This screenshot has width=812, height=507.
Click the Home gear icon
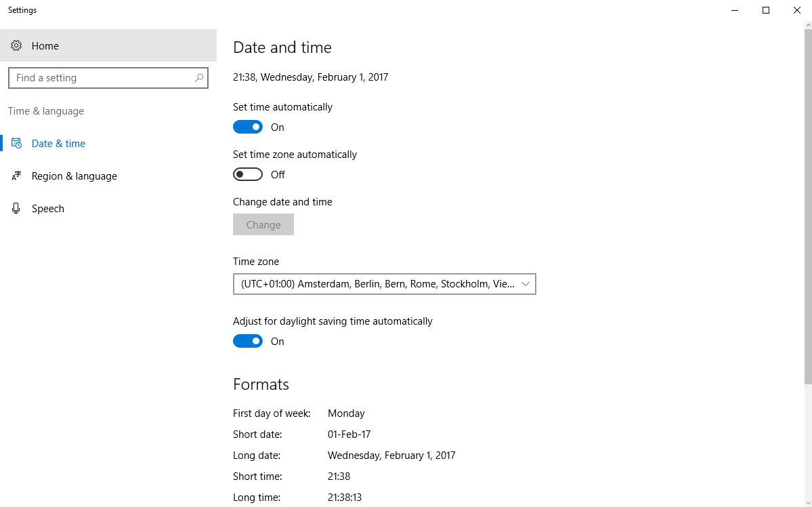coord(16,45)
